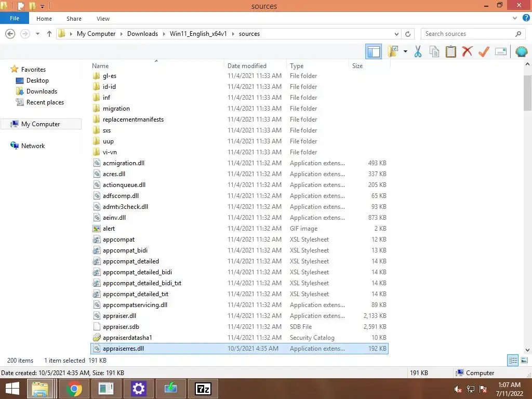Click New folder icon in Quick Access Toolbar
Image resolution: width=532 pixels, height=399 pixels.
pyautogui.click(x=32, y=6)
